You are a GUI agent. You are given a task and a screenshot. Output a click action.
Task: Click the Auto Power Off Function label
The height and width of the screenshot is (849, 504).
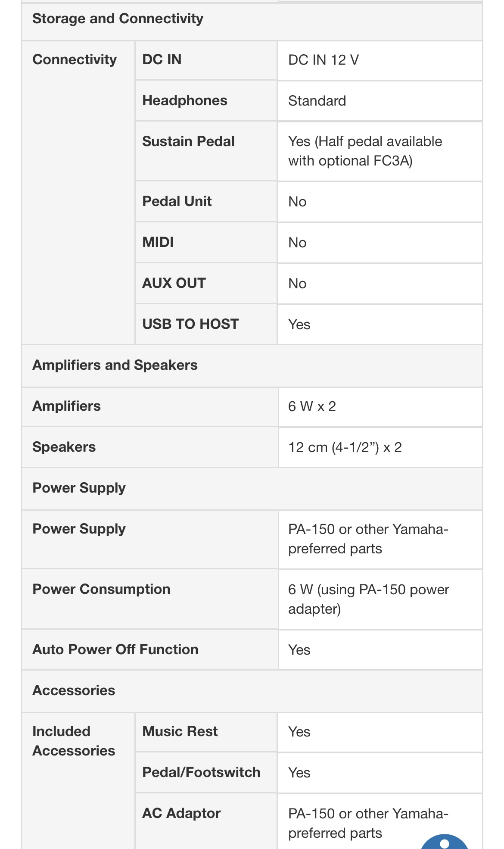[x=115, y=649]
